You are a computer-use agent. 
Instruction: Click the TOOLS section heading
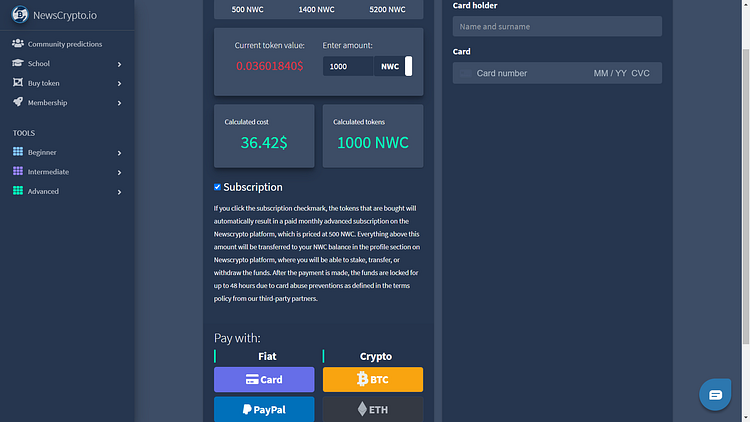pyautogui.click(x=24, y=133)
